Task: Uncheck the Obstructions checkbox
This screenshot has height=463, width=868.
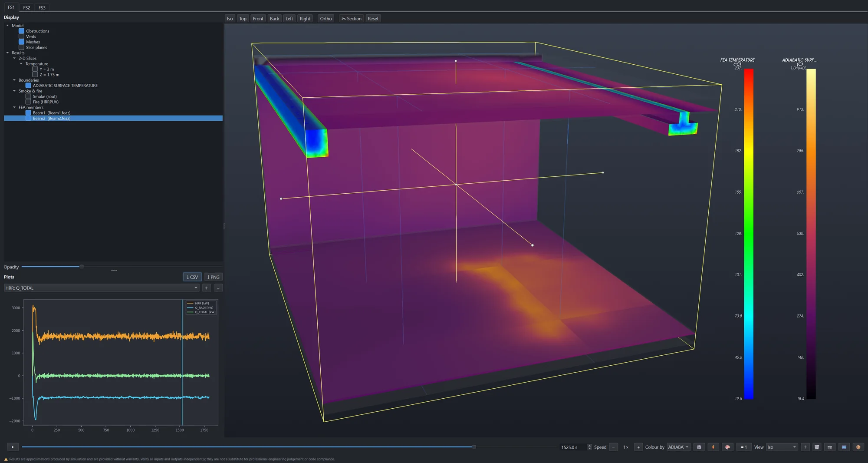Action: coord(21,31)
